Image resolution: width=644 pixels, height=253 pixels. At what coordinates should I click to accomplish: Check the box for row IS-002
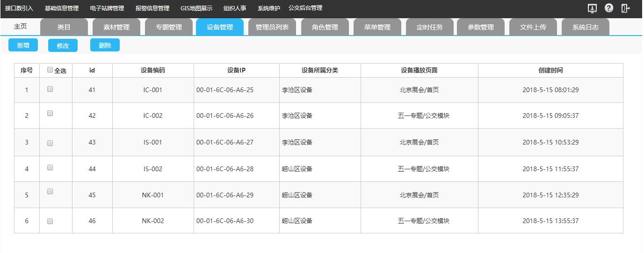pyautogui.click(x=51, y=167)
